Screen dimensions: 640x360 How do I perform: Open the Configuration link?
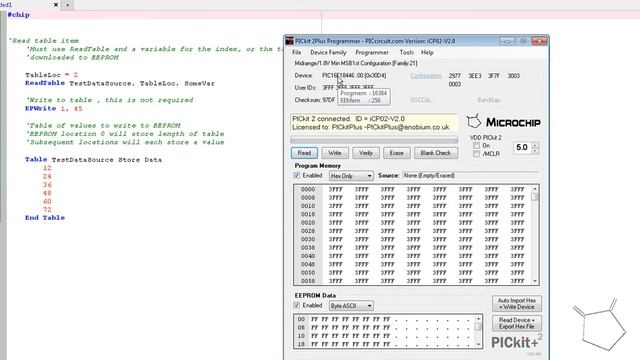coord(426,76)
